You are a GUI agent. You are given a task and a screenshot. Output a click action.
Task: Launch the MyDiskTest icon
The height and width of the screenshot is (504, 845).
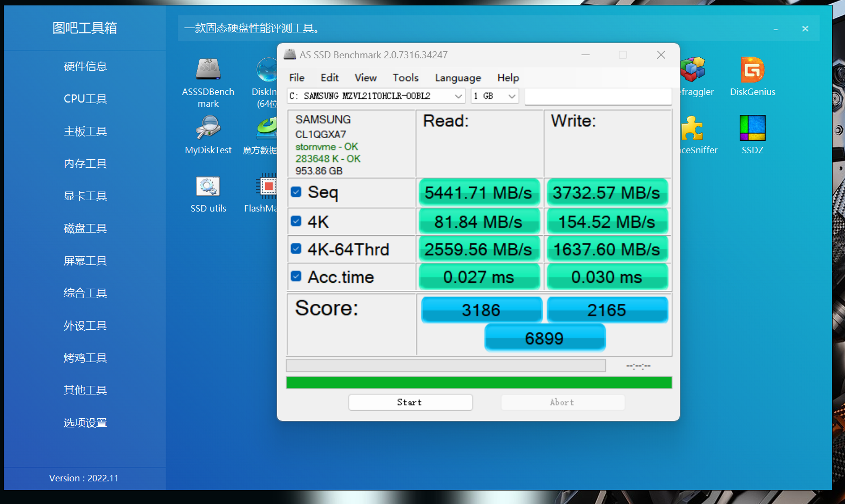point(208,128)
